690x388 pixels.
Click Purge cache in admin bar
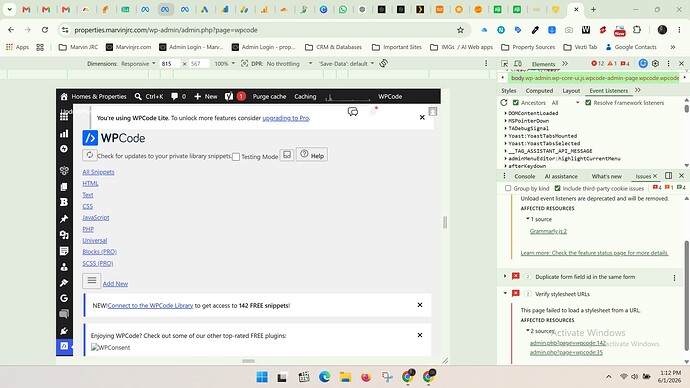(x=269, y=96)
